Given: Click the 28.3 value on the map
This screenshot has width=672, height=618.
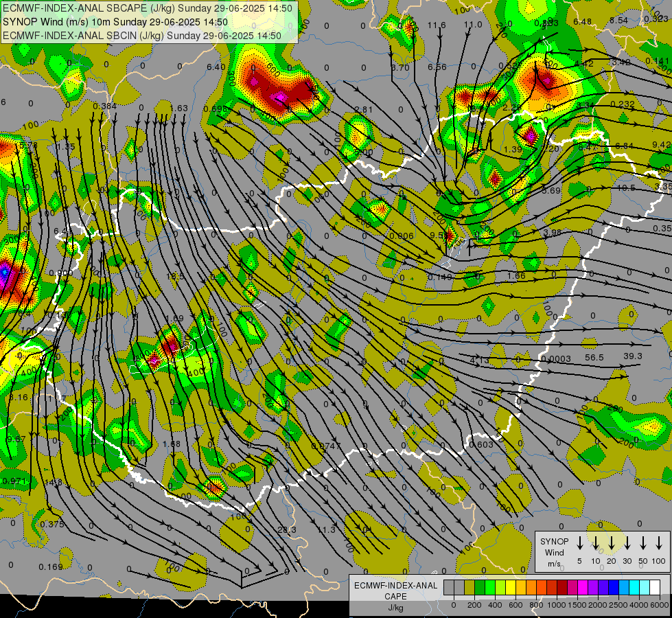Looking at the screenshot, I should 287,529.
